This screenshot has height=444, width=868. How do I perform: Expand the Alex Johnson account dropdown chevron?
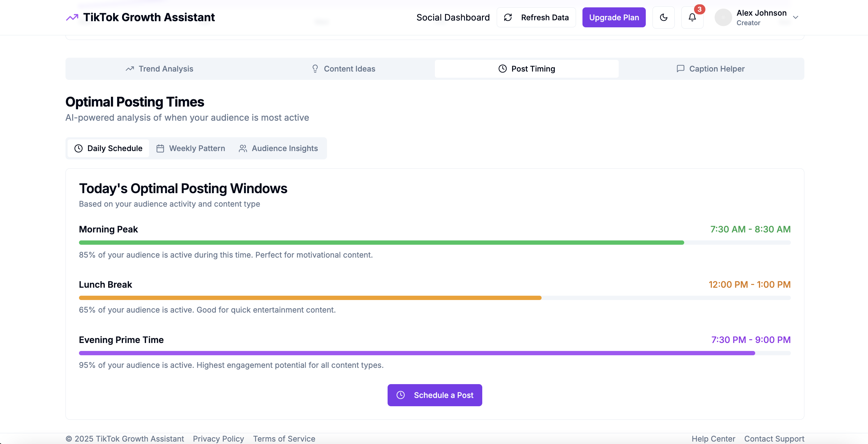[x=795, y=18]
